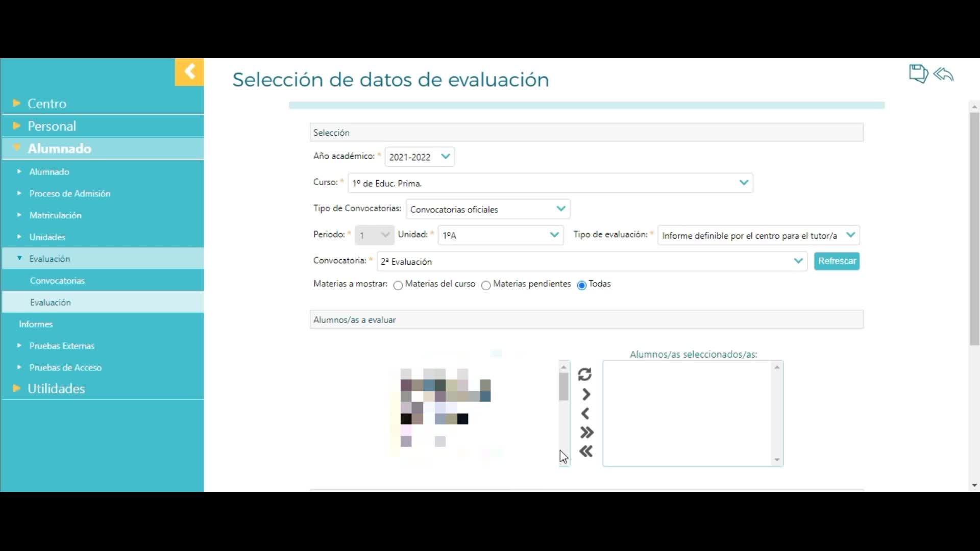Open the Curso dropdown
The height and width of the screenshot is (551, 980).
pos(550,183)
